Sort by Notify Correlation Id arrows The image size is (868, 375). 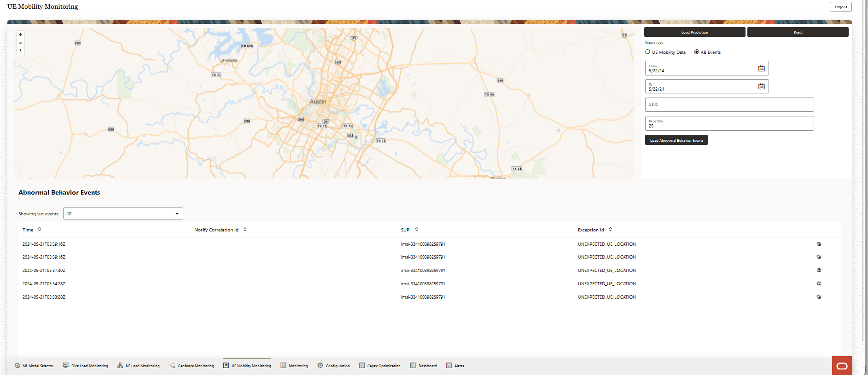pos(245,229)
